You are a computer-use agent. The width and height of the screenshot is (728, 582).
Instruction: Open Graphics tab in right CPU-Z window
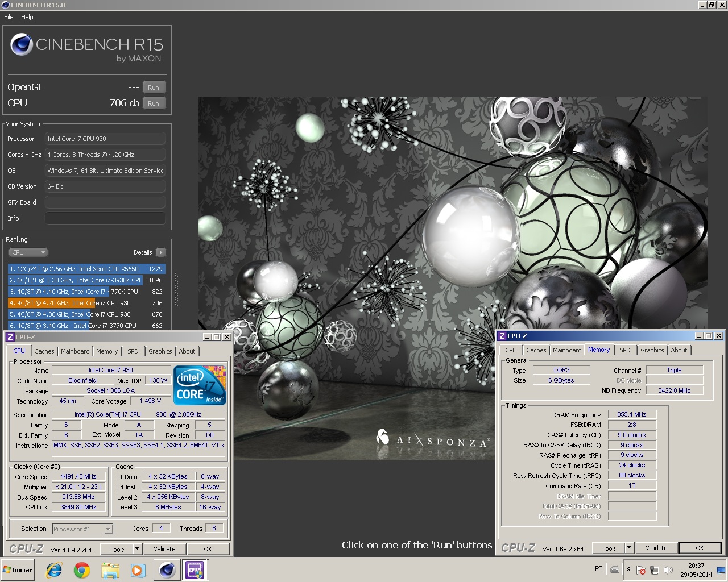(x=652, y=350)
